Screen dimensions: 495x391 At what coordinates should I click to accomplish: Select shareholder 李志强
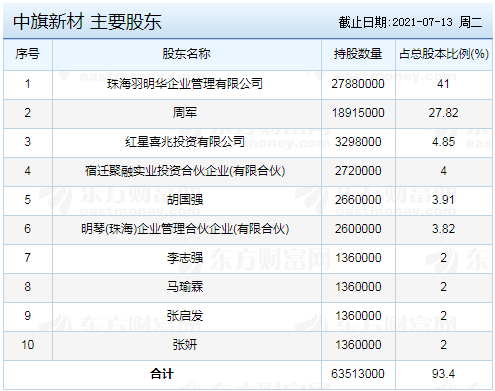[x=185, y=258]
